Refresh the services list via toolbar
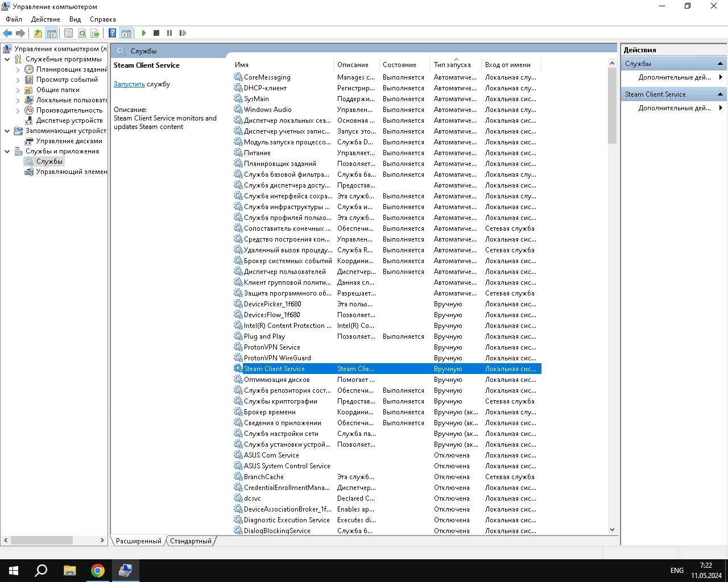Viewport: 728px width, 582px height. click(x=82, y=33)
